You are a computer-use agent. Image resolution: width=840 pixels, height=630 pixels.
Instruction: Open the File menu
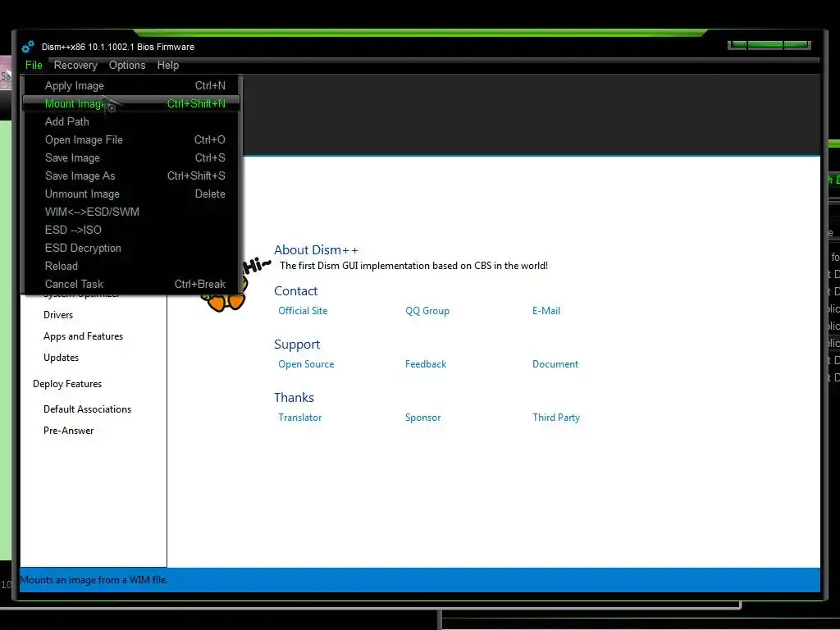click(34, 66)
